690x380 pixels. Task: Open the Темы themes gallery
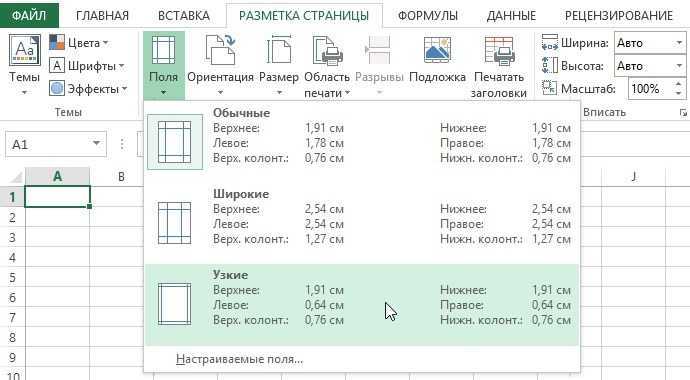tap(25, 65)
